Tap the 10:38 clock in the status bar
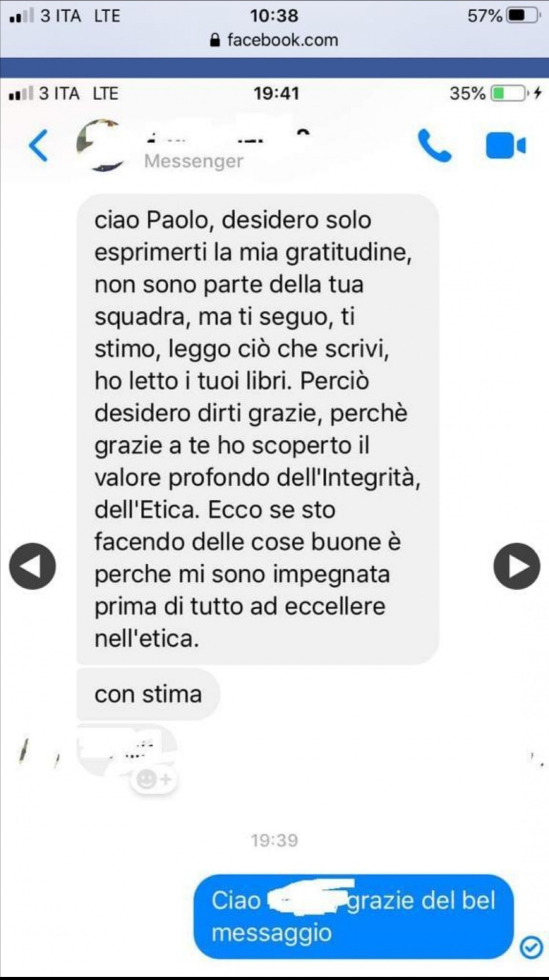 coord(274,16)
